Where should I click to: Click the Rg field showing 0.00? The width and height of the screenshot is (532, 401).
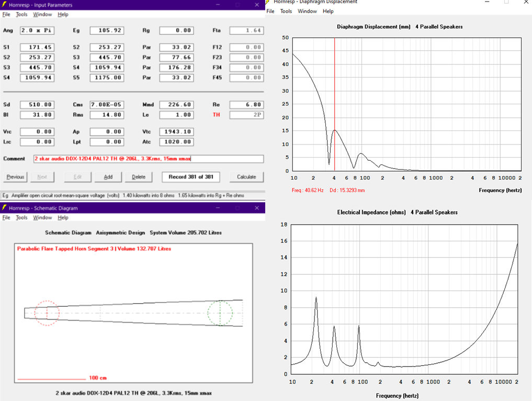176,30
